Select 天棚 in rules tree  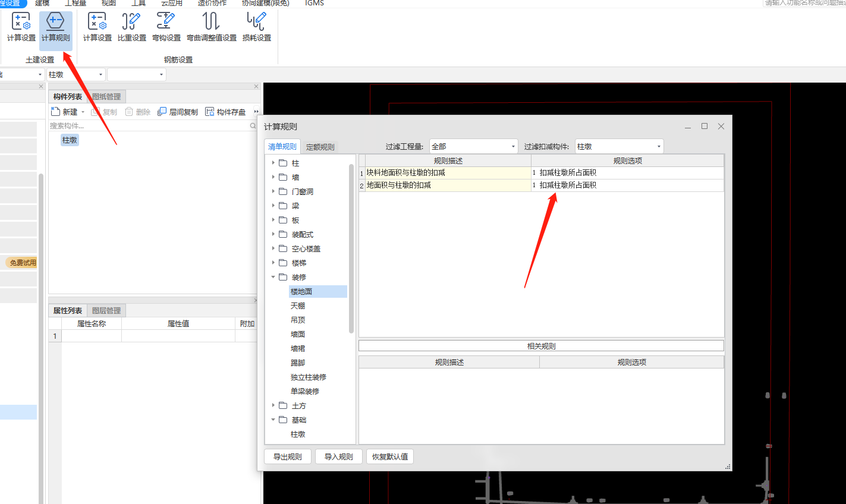[298, 305]
